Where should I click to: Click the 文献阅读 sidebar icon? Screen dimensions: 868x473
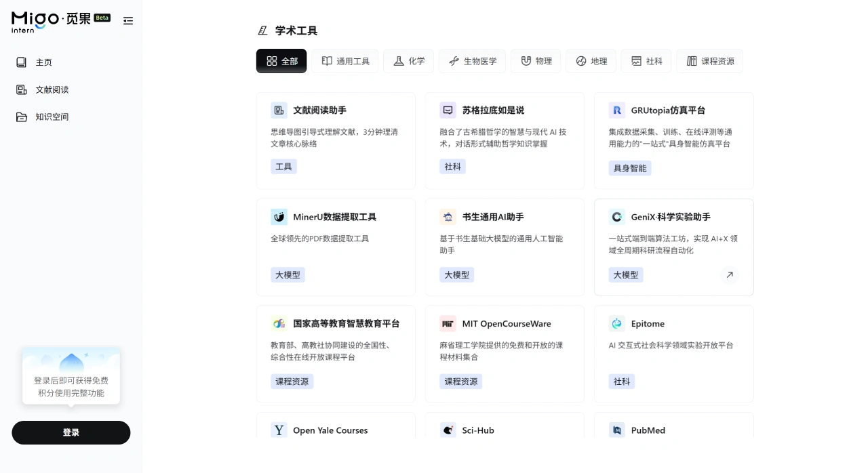click(21, 89)
